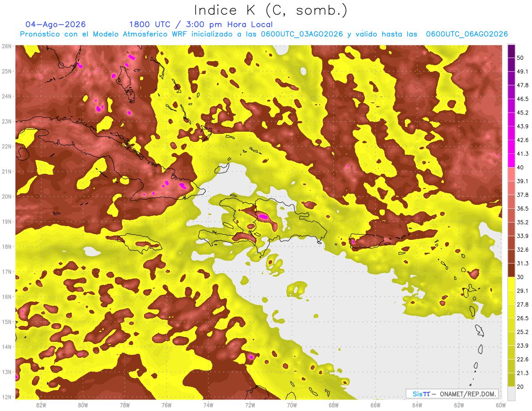Click the colorbar value '33.9'
532x411 pixels.
tap(522, 236)
